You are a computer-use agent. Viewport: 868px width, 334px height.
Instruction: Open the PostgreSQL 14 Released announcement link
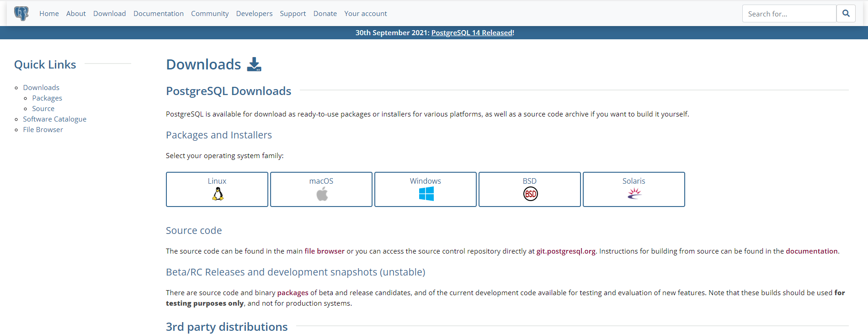(x=472, y=33)
